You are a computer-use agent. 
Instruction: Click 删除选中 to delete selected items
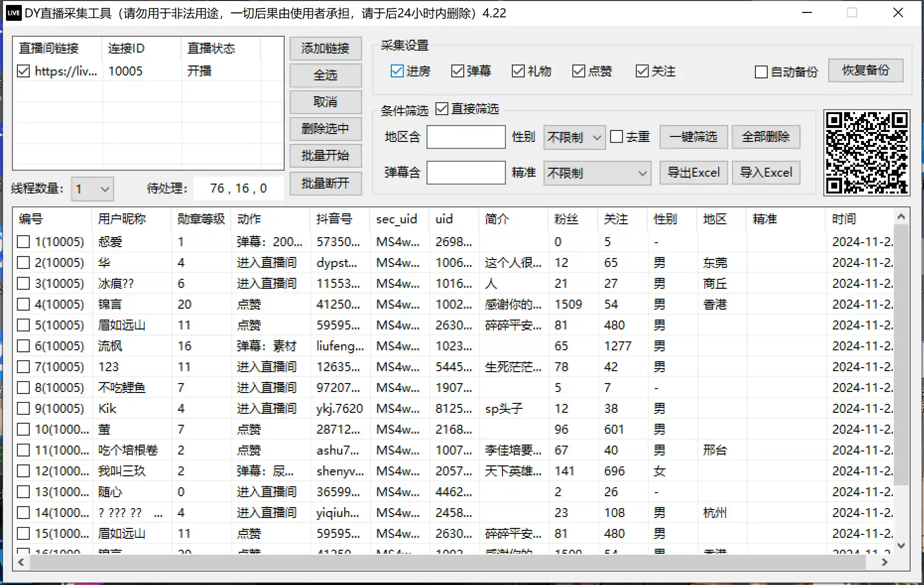point(325,129)
